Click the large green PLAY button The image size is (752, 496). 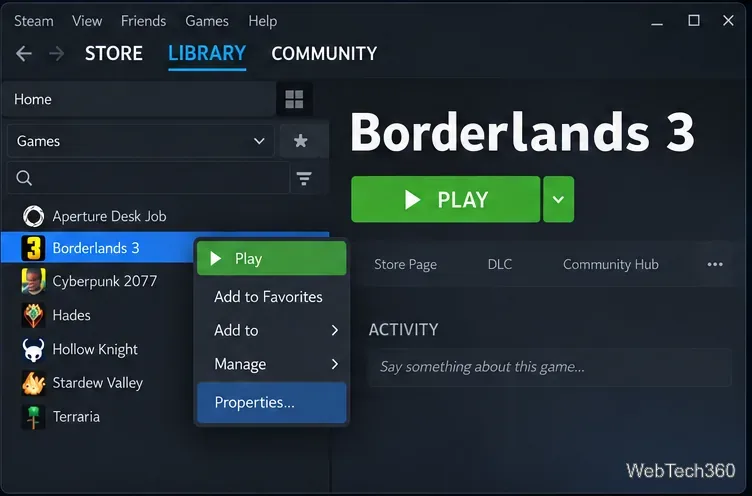point(446,199)
